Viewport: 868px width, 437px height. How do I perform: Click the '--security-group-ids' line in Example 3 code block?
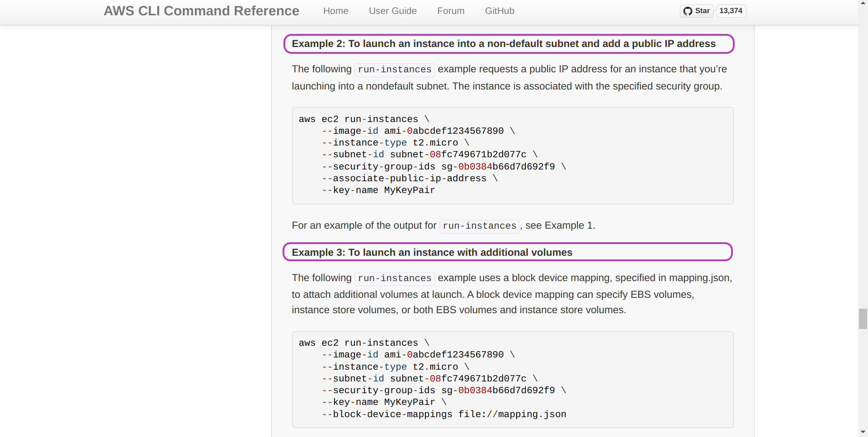click(444, 390)
